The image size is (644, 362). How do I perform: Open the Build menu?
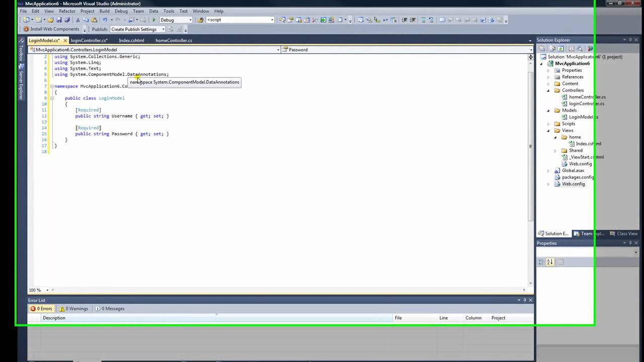(104, 11)
